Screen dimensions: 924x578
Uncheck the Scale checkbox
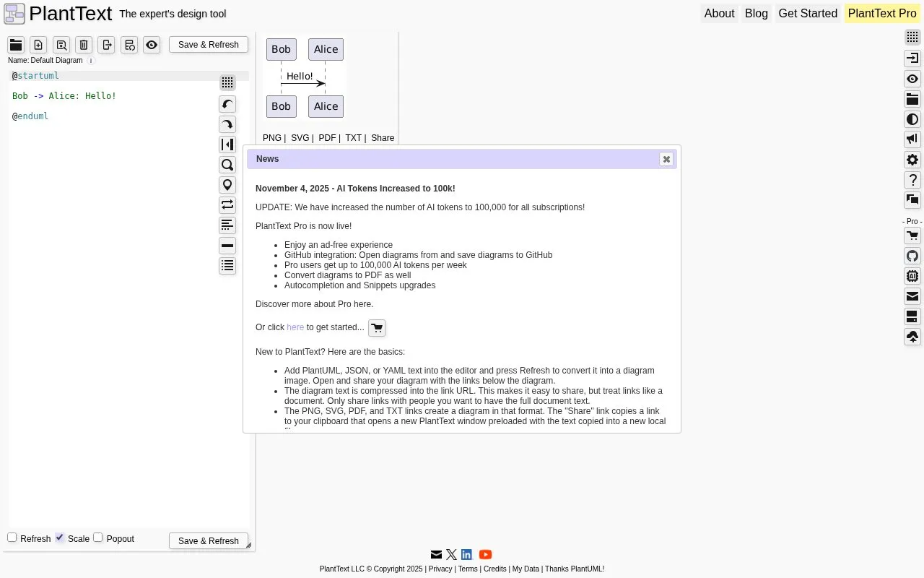pos(60,538)
